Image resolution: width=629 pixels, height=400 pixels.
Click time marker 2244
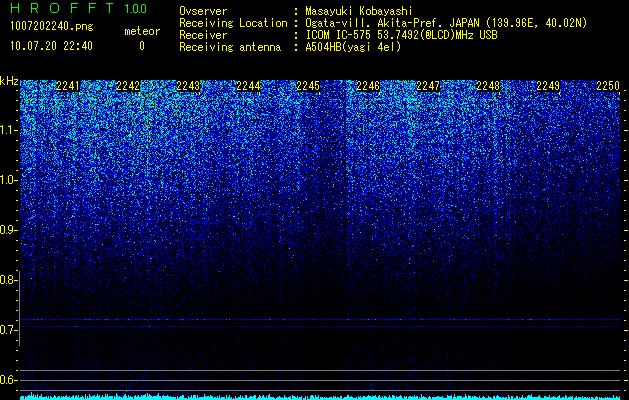(x=248, y=86)
